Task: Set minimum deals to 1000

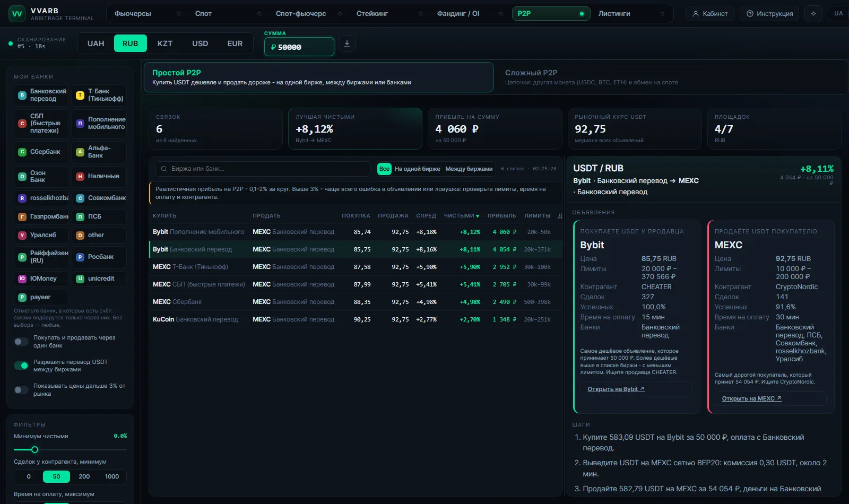Action: 112,476
